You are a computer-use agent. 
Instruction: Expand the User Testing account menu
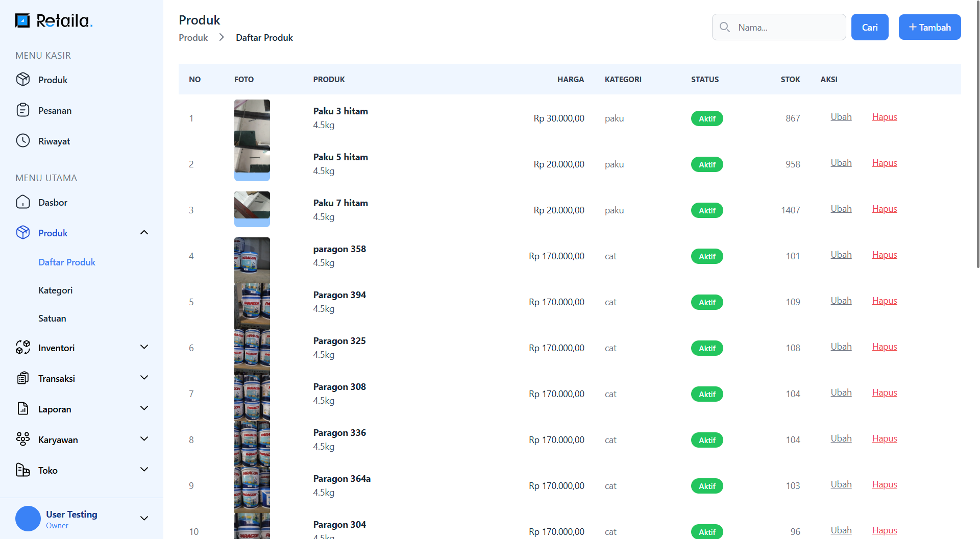(x=144, y=518)
